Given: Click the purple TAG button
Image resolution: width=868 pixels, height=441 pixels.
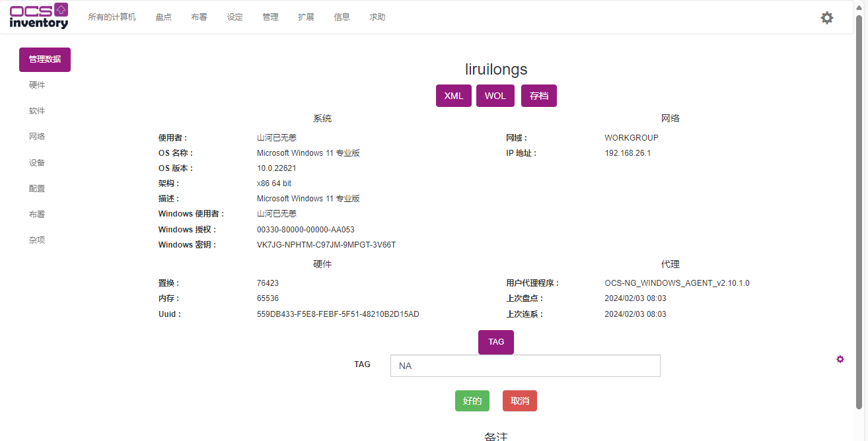Looking at the screenshot, I should coord(496,342).
